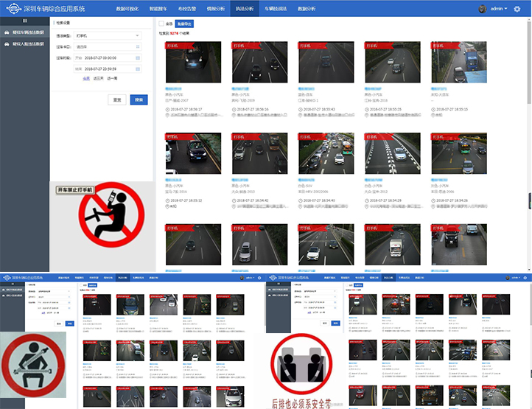Click the blue plate number above 18:56:16
The height and width of the screenshot is (409, 532).
pyautogui.click(x=240, y=89)
